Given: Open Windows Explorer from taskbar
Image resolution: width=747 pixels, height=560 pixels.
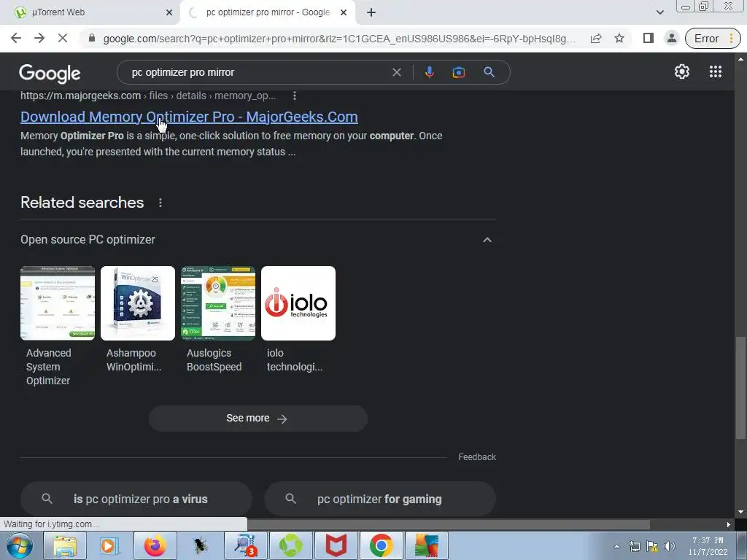Looking at the screenshot, I should pyautogui.click(x=65, y=545).
